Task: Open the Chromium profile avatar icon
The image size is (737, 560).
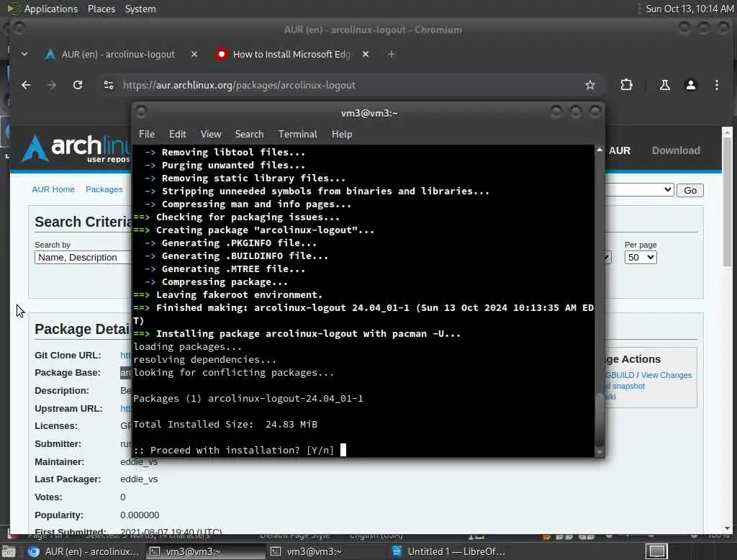Action: [690, 85]
